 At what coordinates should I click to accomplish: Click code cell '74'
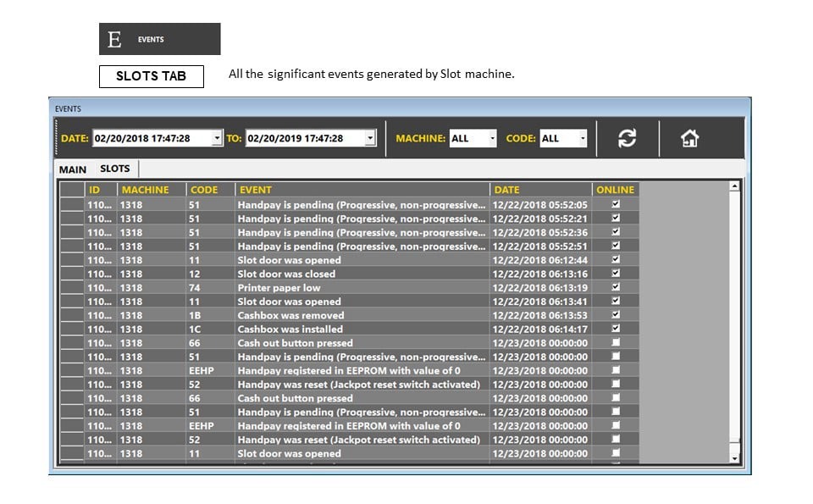211,288
